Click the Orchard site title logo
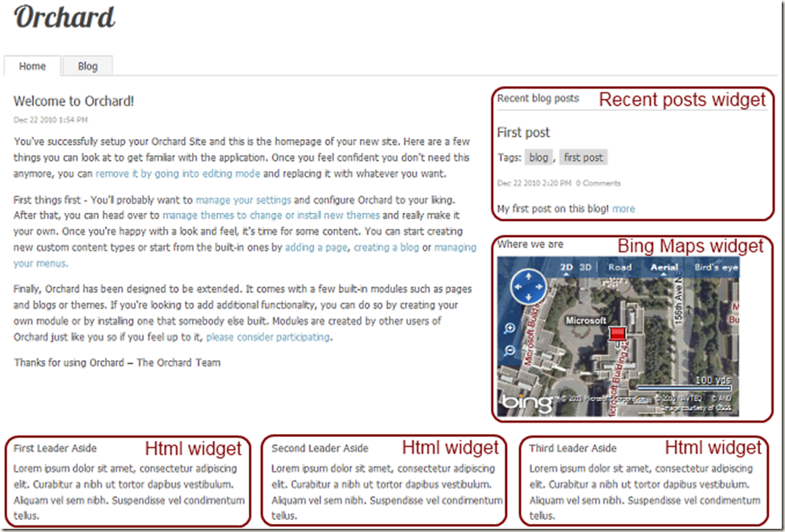785x532 pixels. pos(64,18)
